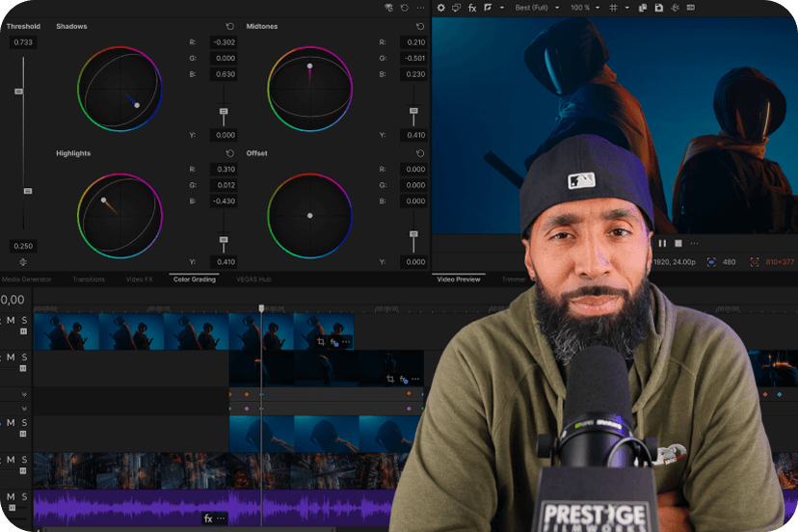798x532 pixels.
Task: Mute the top video track
Action: coord(11,320)
